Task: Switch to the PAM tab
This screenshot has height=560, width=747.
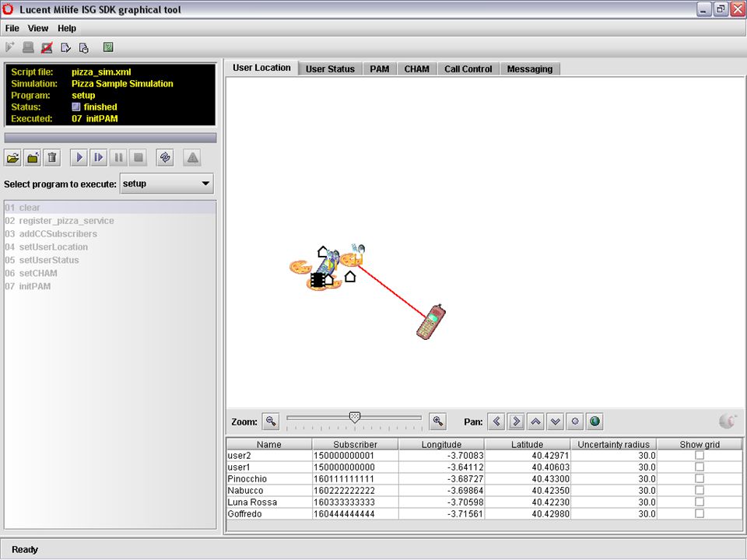Action: (380, 69)
